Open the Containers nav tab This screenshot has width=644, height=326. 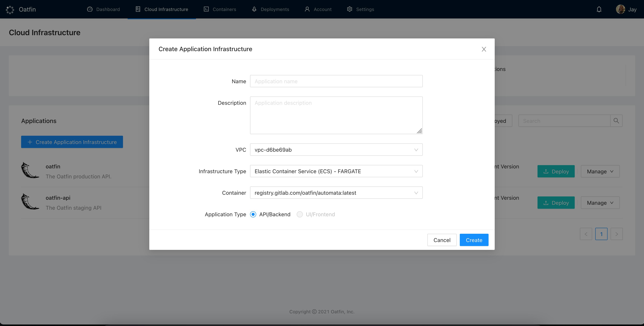[220, 9]
